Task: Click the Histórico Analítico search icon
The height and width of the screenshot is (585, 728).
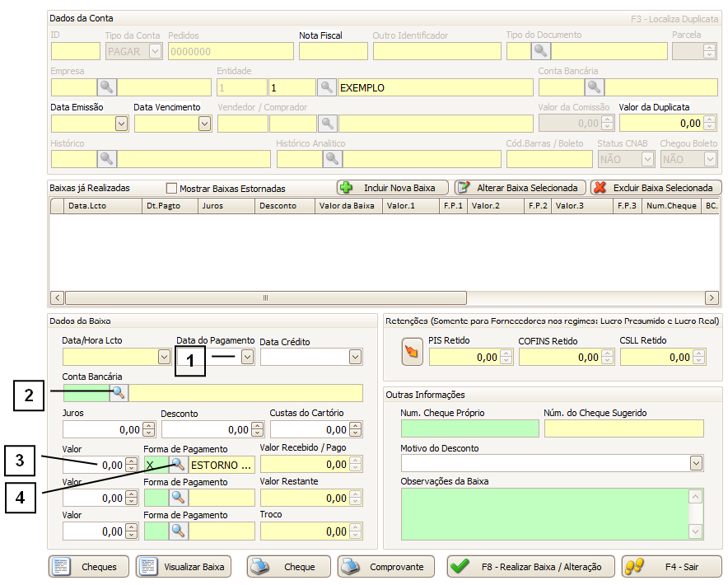Action: point(332,159)
